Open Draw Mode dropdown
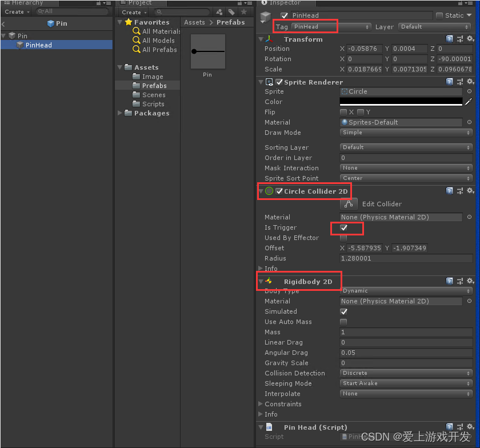480x448 pixels. [x=406, y=133]
